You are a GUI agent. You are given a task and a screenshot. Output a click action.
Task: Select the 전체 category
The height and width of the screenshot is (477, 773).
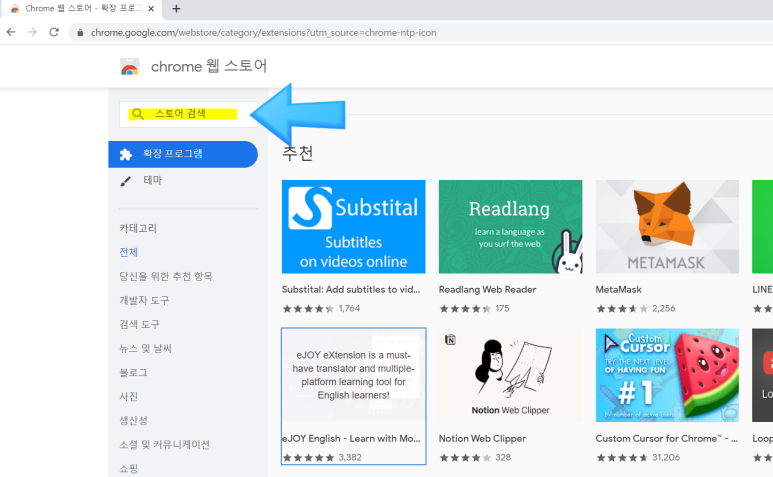129,252
